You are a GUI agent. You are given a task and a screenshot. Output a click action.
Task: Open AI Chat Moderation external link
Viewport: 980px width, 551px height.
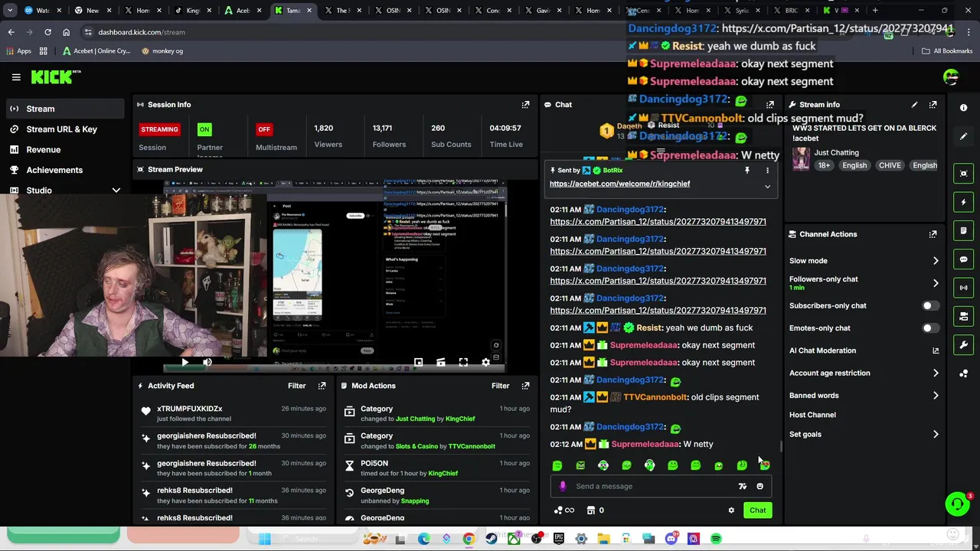click(x=936, y=350)
